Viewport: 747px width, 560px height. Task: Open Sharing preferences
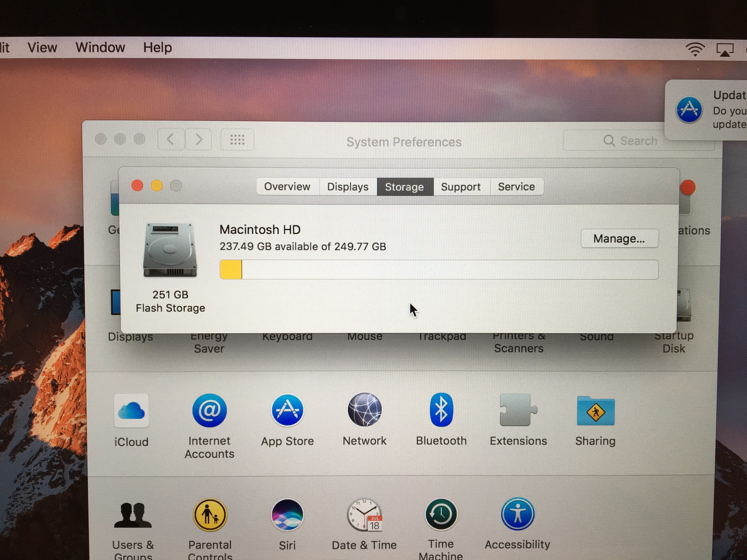click(x=596, y=411)
